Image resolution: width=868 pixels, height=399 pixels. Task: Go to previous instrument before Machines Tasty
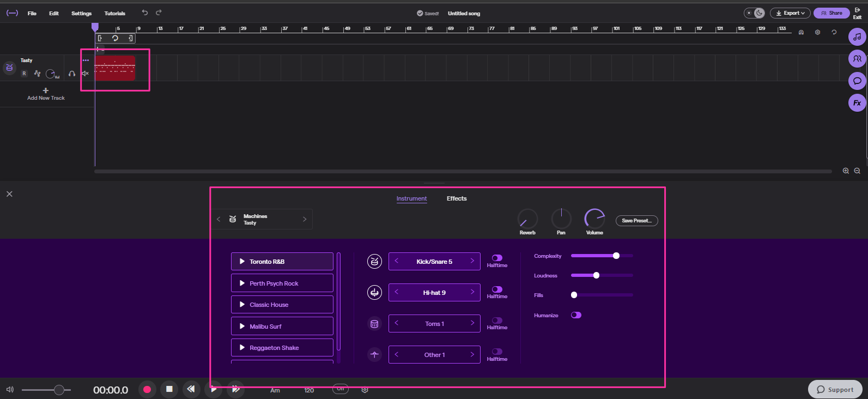[x=218, y=219]
